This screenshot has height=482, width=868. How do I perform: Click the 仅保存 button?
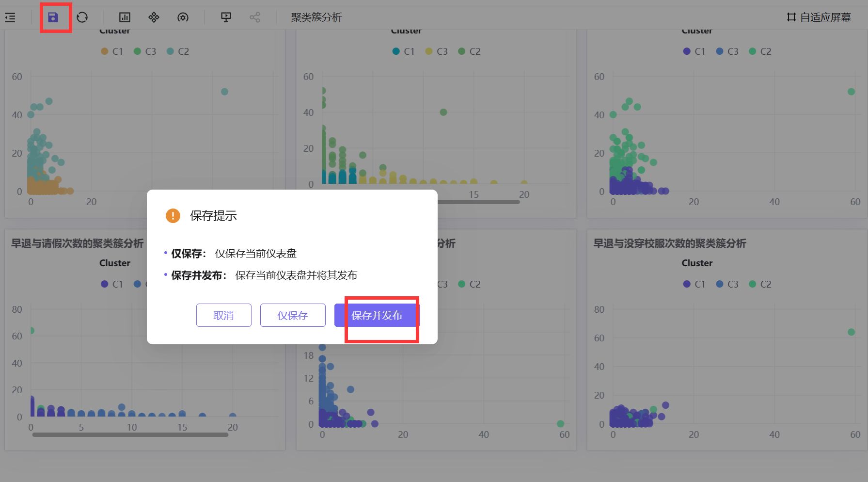click(293, 315)
